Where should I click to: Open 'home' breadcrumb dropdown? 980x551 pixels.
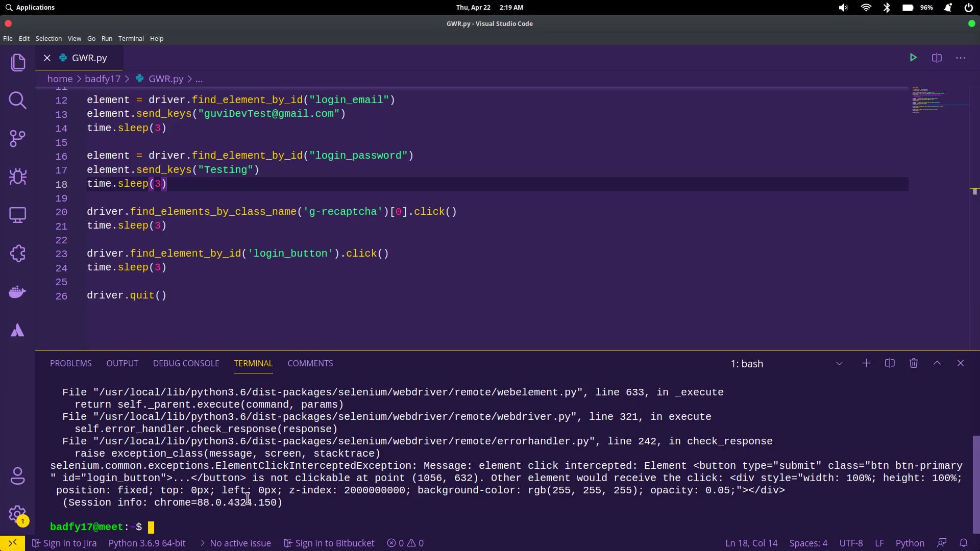coord(60,79)
